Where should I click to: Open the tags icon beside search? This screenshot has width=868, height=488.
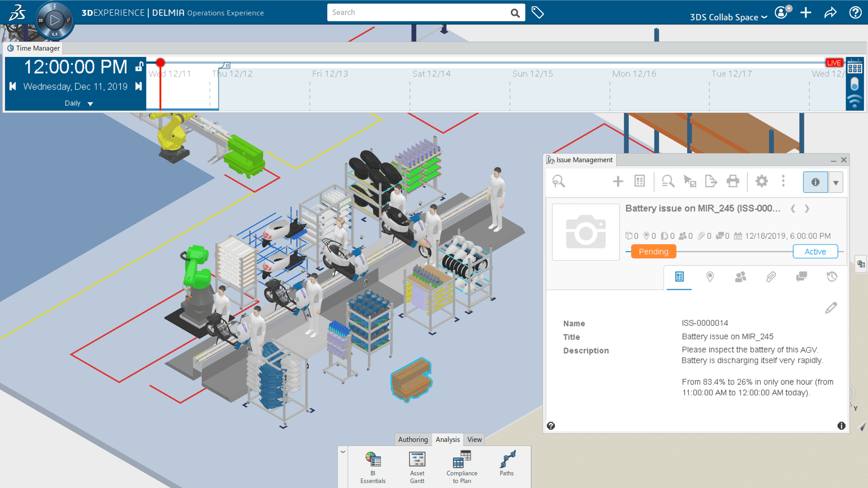coord(538,13)
